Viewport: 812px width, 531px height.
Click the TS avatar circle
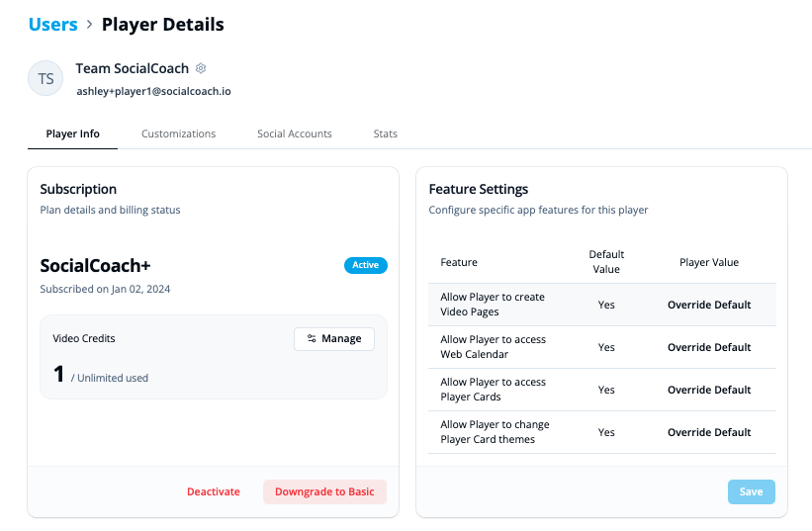pyautogui.click(x=45, y=79)
